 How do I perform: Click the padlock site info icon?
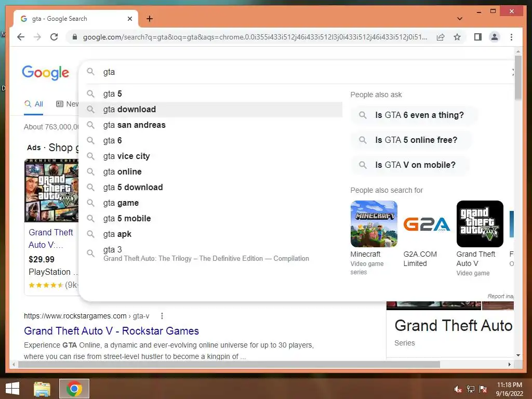click(x=75, y=37)
